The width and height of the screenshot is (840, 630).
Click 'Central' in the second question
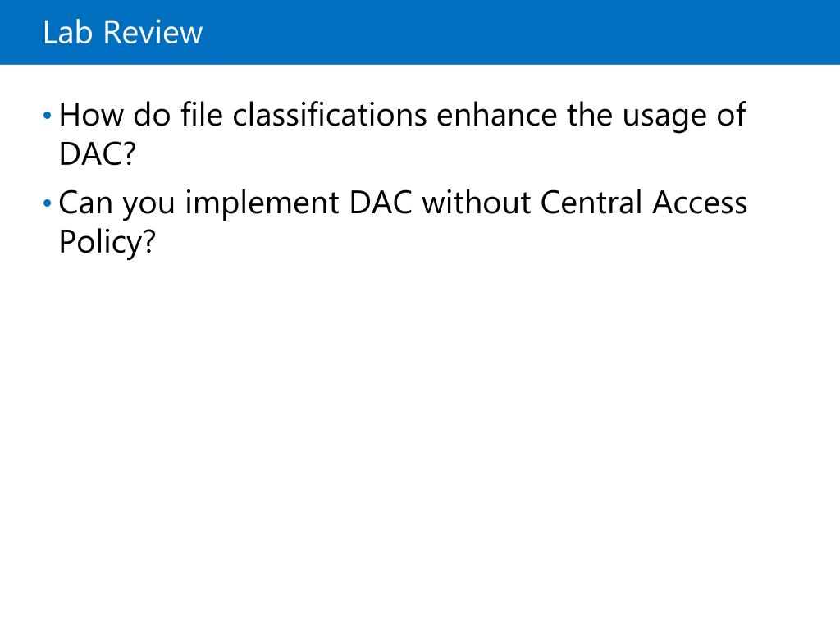(x=591, y=203)
